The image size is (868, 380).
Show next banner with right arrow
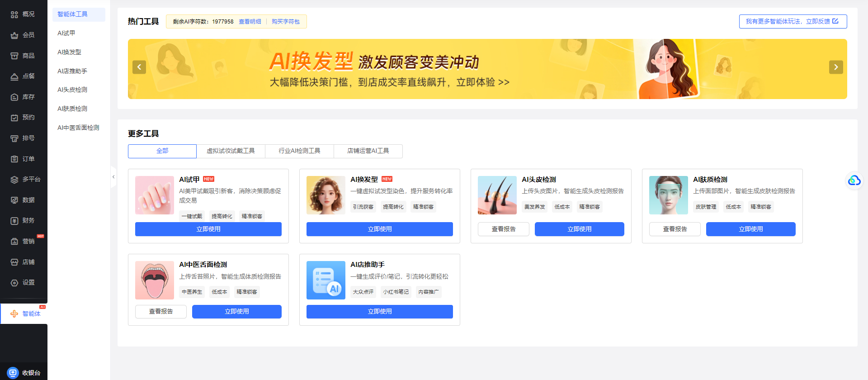click(x=836, y=67)
